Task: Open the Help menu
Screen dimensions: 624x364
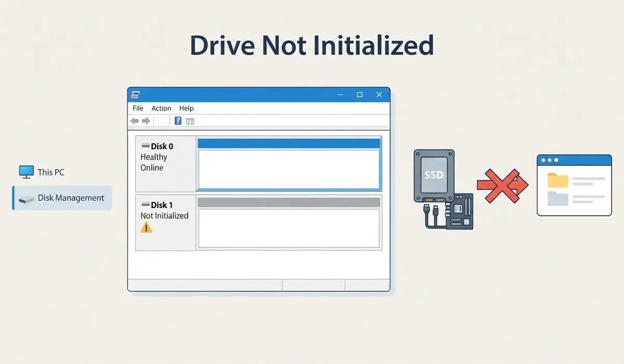Action: [186, 108]
